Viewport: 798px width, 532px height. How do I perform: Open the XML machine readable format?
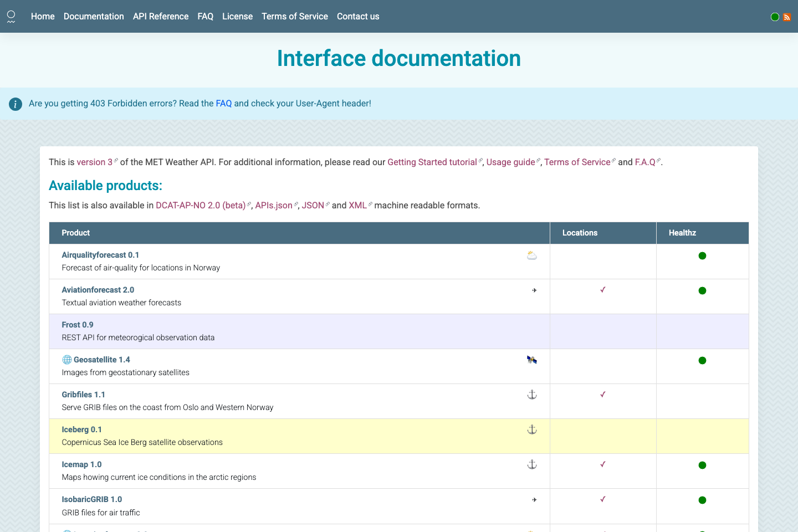tap(357, 205)
